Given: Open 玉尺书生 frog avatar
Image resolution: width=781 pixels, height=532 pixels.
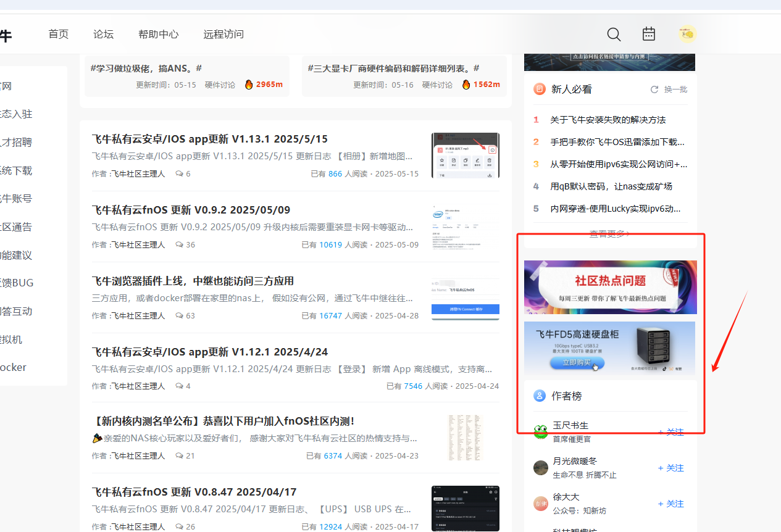Looking at the screenshot, I should pyautogui.click(x=541, y=432).
